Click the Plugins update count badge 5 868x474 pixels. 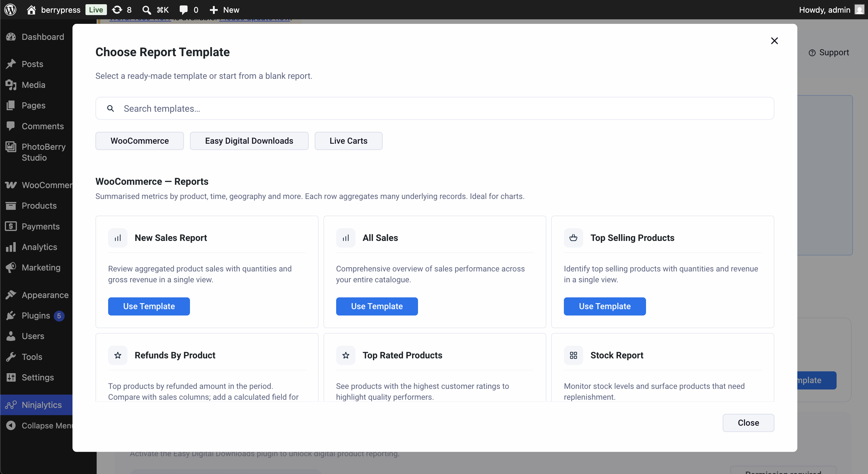pos(59,316)
